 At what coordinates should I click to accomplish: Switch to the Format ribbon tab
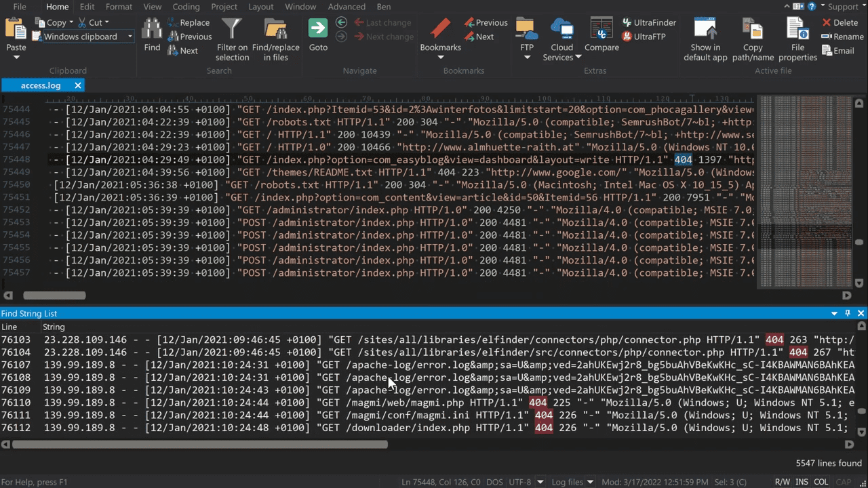(119, 7)
